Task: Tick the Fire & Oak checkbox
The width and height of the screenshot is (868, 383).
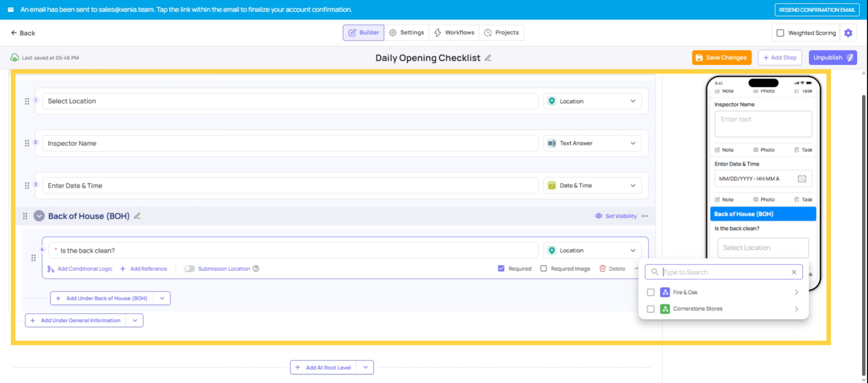Action: click(x=651, y=292)
